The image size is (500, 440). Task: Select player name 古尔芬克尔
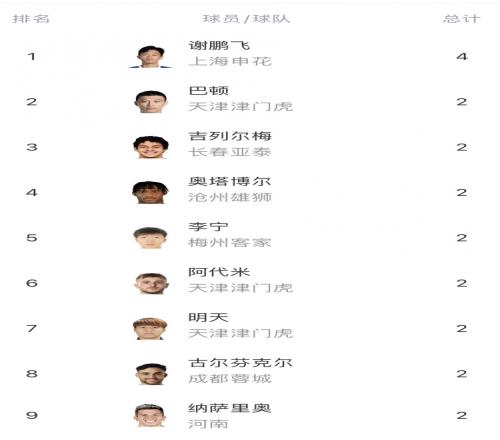point(240,363)
